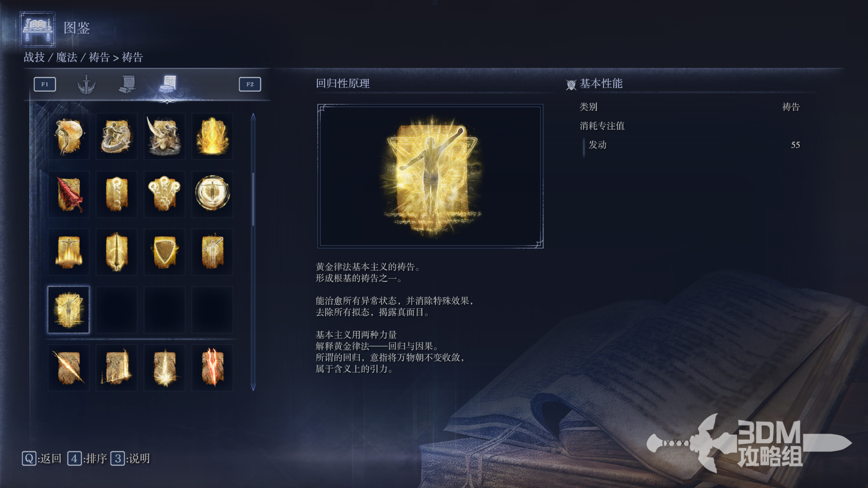Select the incantation prayer book tab
Image resolution: width=868 pixels, height=488 pixels.
pos(168,84)
